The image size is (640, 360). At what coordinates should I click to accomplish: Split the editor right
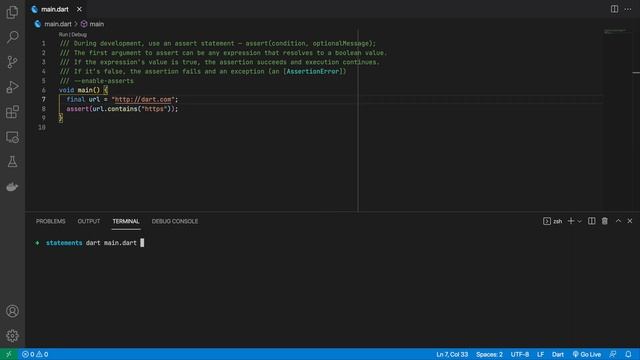click(x=614, y=9)
